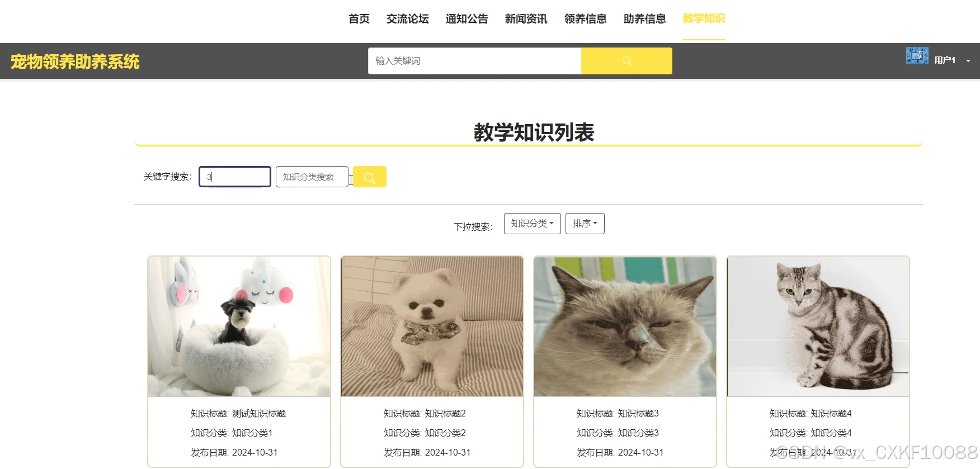The height and width of the screenshot is (469, 980).
Task: Open the 助养信息 menu item
Action: click(x=645, y=19)
